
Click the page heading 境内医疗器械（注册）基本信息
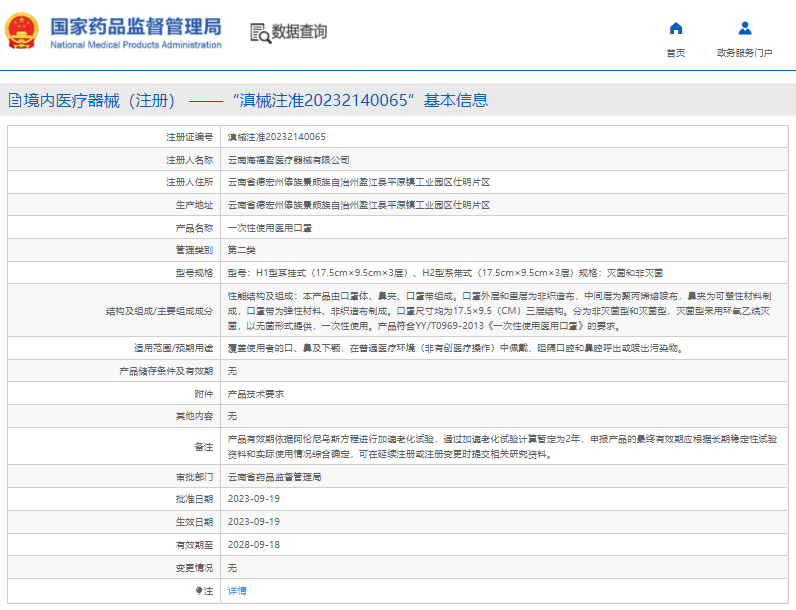[x=255, y=100]
